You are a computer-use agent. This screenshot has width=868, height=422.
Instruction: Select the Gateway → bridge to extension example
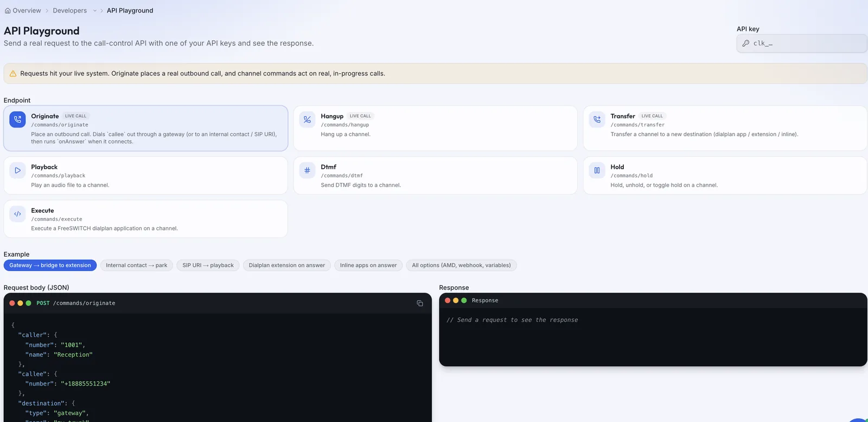pyautogui.click(x=50, y=265)
